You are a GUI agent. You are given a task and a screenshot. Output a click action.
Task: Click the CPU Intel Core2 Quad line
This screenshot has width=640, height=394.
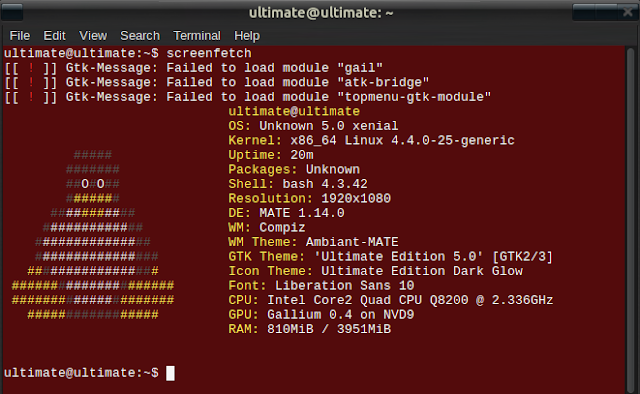391,300
